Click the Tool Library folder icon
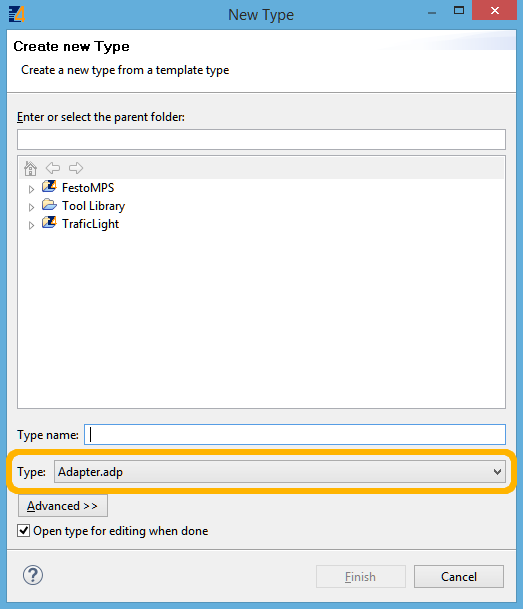The width and height of the screenshot is (523, 609). [x=49, y=205]
